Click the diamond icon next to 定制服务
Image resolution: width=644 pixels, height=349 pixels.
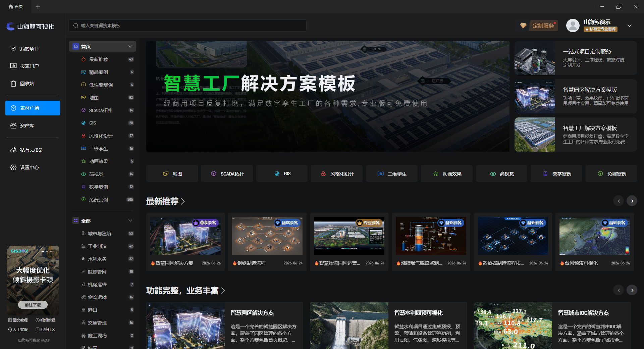pos(523,26)
